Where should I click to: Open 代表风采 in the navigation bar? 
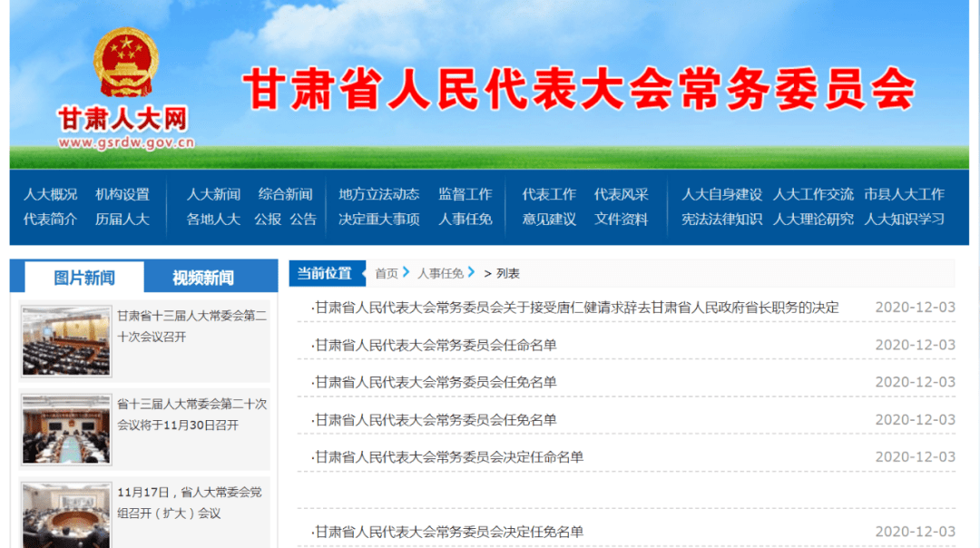[621, 194]
